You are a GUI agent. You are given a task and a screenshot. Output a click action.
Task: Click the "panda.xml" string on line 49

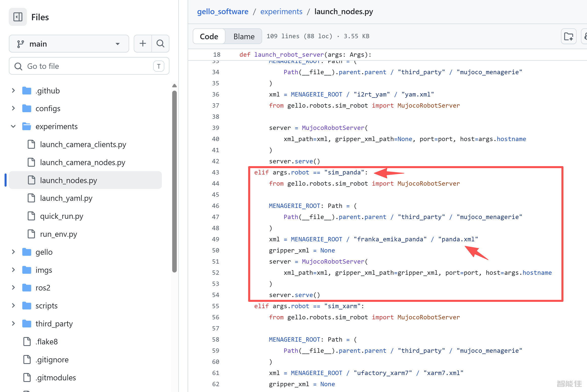pos(458,239)
